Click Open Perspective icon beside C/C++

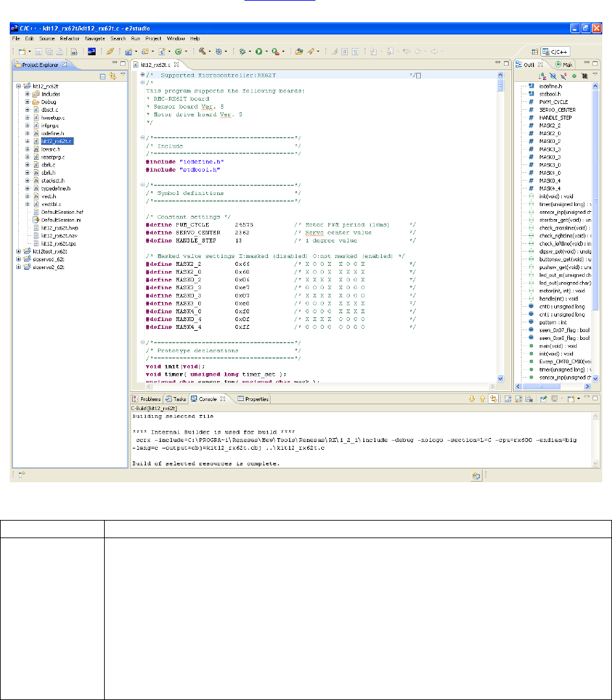pos(534,51)
